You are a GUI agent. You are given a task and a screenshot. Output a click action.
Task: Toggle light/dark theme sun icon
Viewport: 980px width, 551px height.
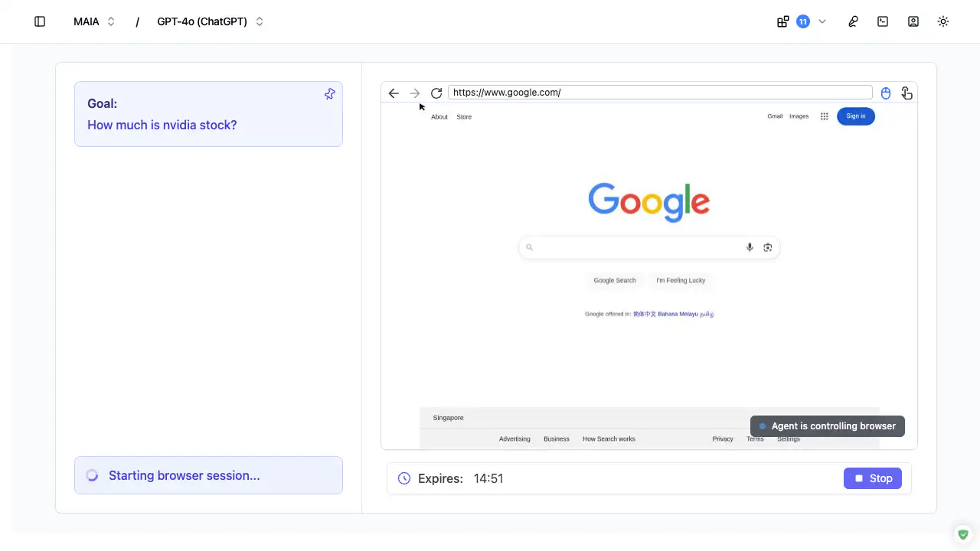(943, 21)
